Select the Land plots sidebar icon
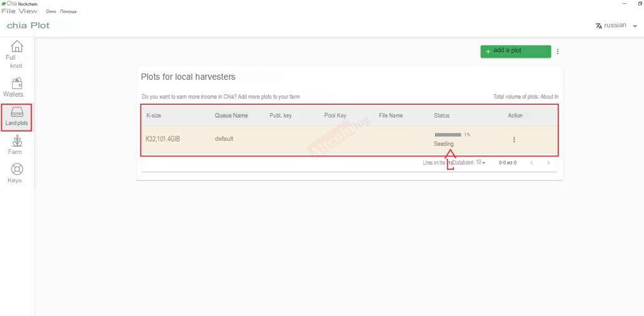Image resolution: width=644 pixels, height=316 pixels. pyautogui.click(x=17, y=112)
